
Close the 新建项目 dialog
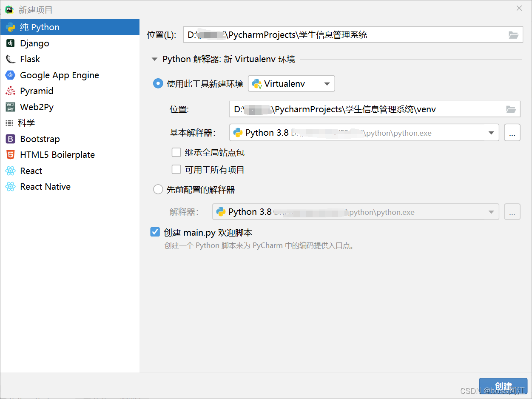[519, 8]
